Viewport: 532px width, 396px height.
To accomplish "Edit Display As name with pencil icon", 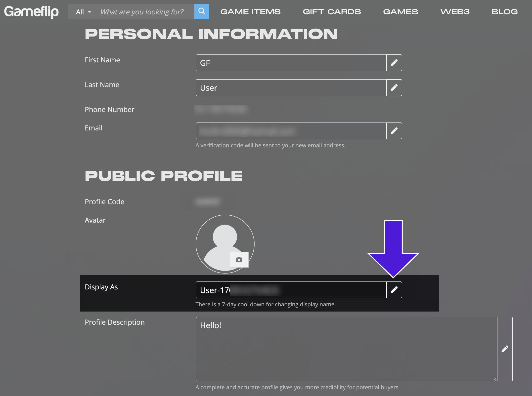I will (x=394, y=290).
